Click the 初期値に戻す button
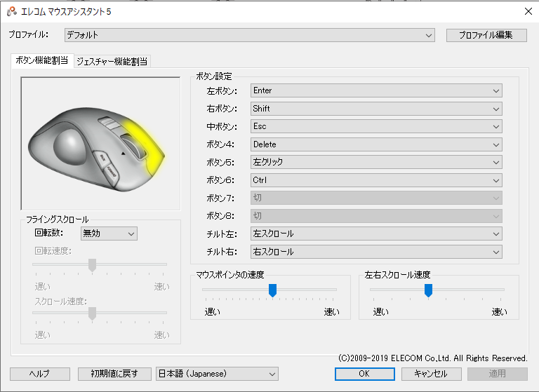 click(x=114, y=374)
